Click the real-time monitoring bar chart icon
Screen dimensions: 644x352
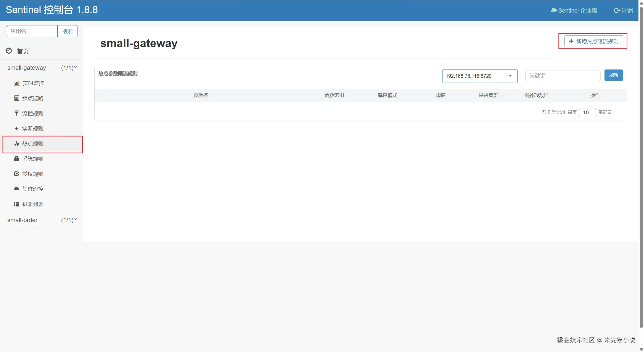(x=17, y=83)
